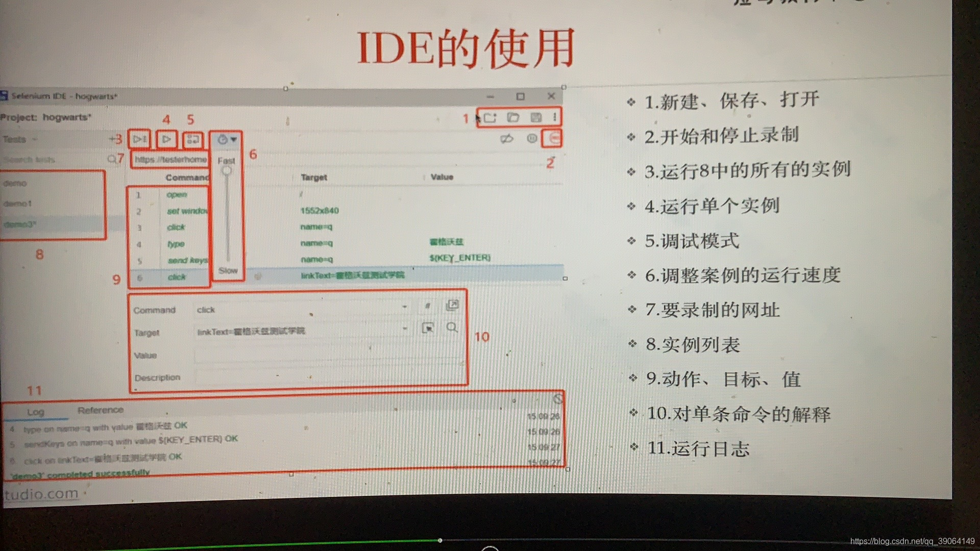Run the current test with the play icon
980x551 pixels.
(x=166, y=139)
